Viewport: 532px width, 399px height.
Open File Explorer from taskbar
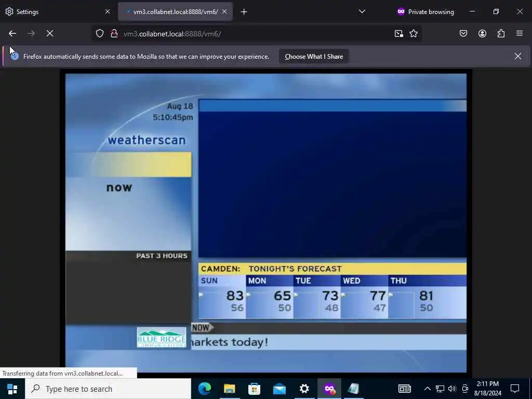click(229, 389)
